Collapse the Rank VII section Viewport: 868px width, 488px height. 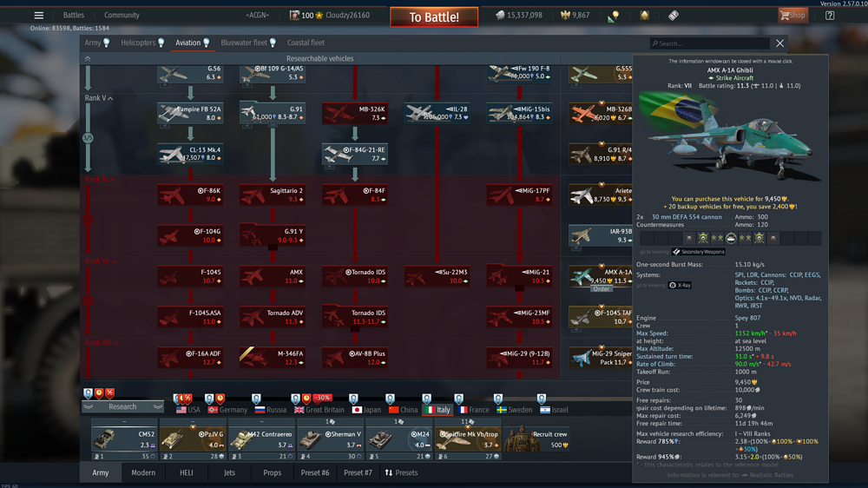pyautogui.click(x=101, y=260)
